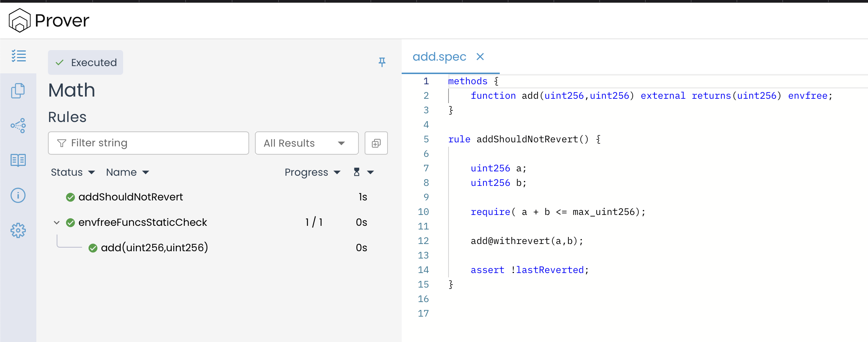868x342 pixels.
Task: Sort rules by Progress column
Action: coord(312,172)
